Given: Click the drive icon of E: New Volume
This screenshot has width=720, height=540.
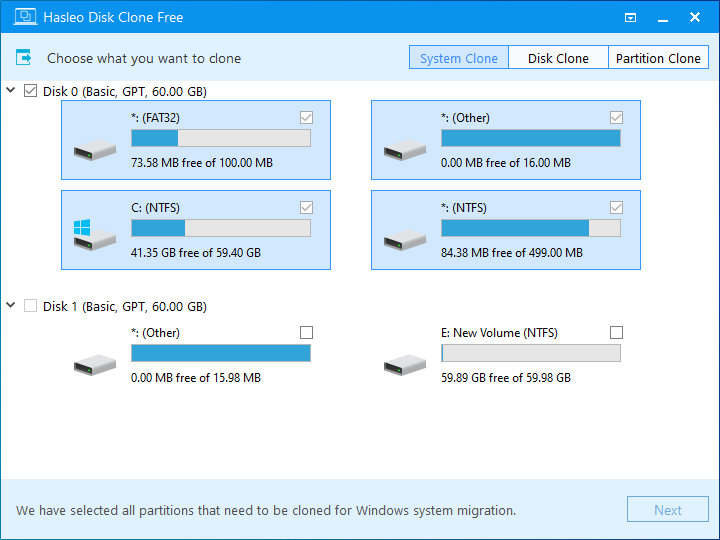Looking at the screenshot, I should coord(405,365).
